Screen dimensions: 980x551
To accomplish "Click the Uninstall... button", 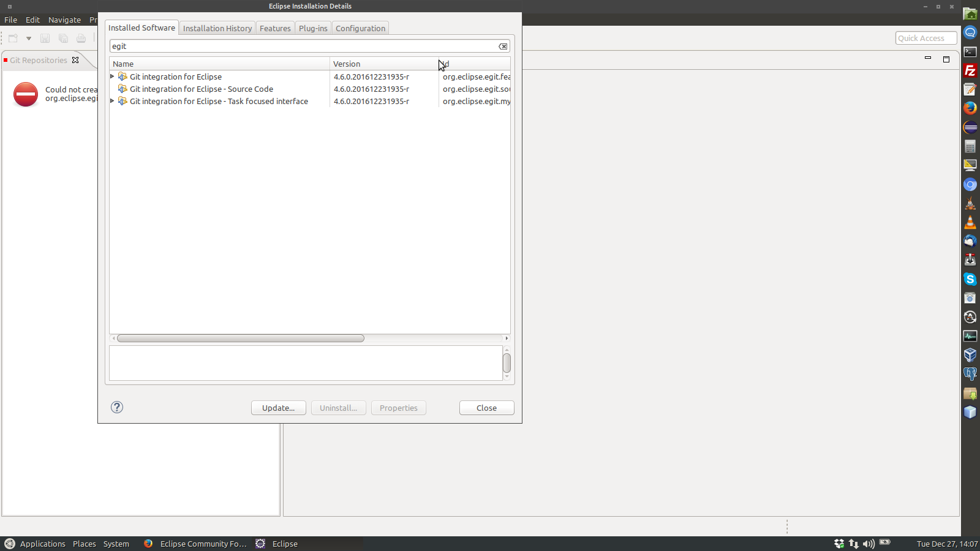I will coord(339,408).
